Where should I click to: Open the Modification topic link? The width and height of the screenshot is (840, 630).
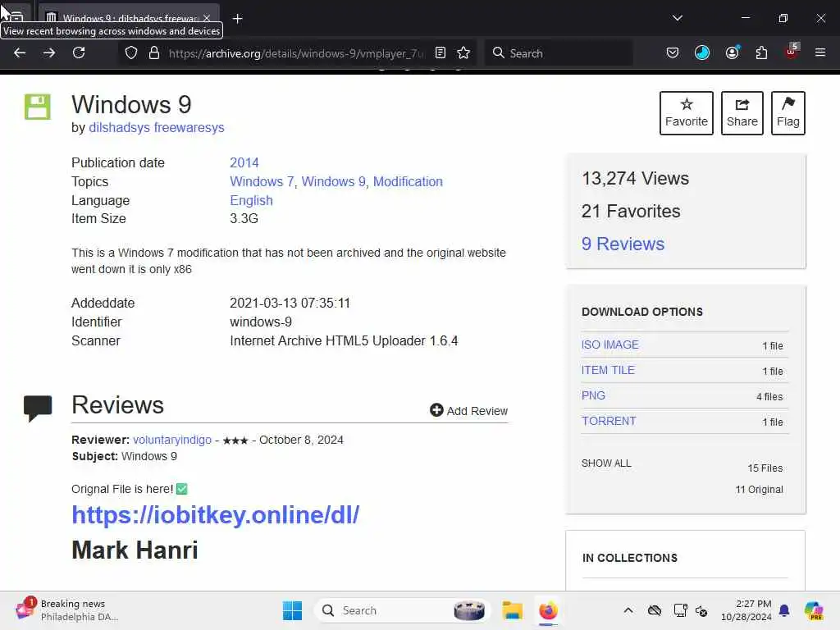coord(408,181)
